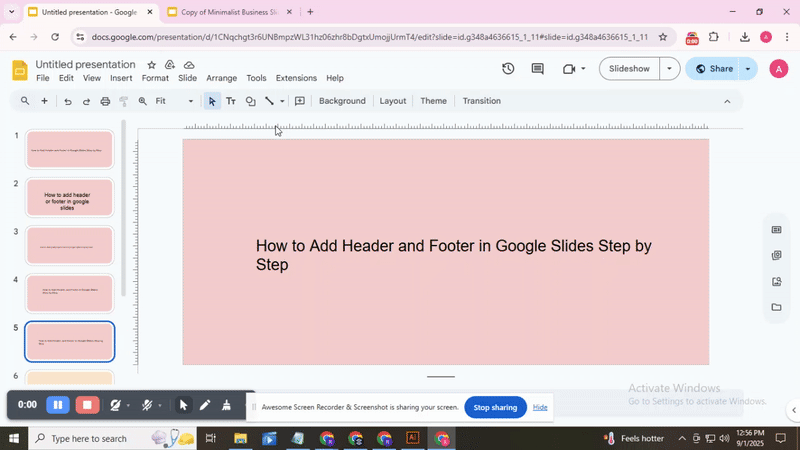This screenshot has height=450, width=800.
Task: Open the Extensions menu
Action: (296, 78)
